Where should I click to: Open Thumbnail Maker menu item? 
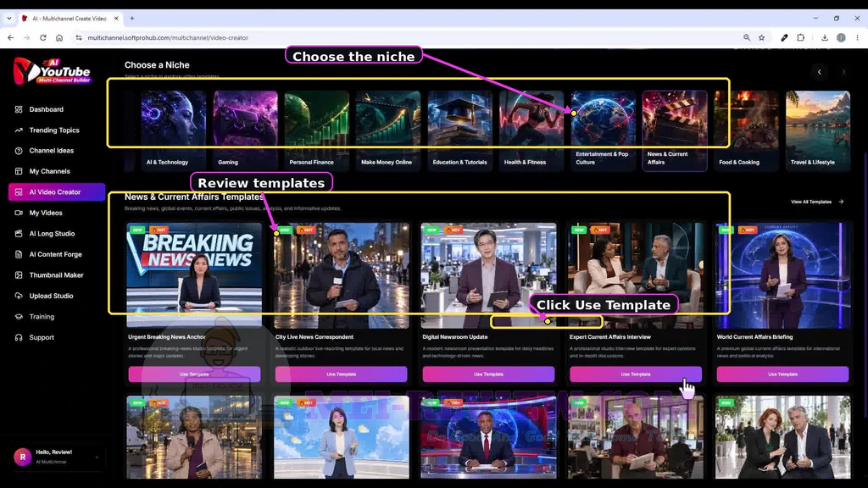tap(57, 275)
